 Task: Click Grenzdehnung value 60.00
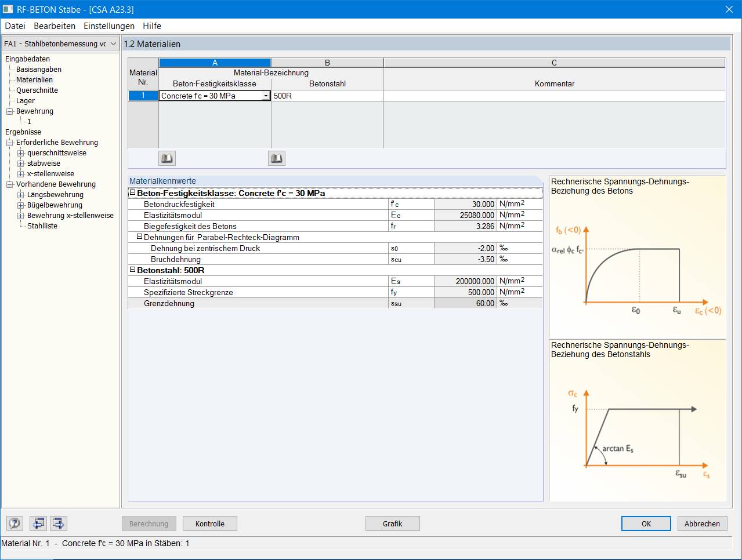coord(465,303)
